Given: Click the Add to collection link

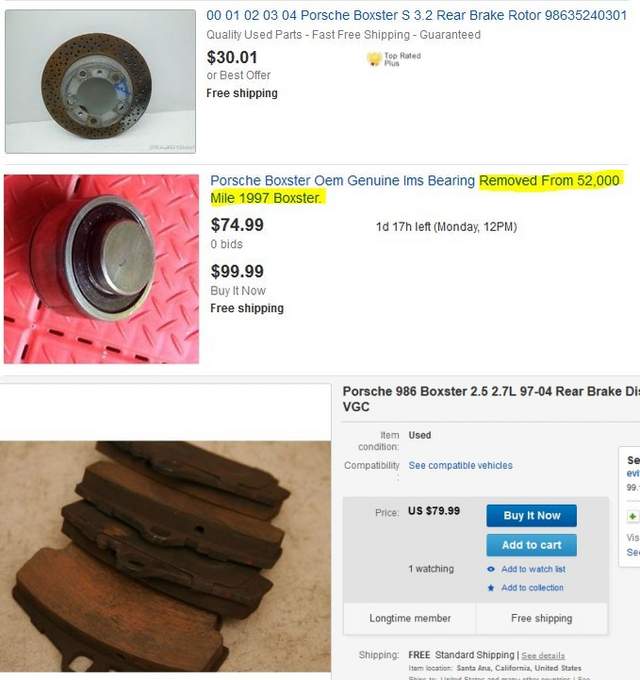Looking at the screenshot, I should click(532, 588).
